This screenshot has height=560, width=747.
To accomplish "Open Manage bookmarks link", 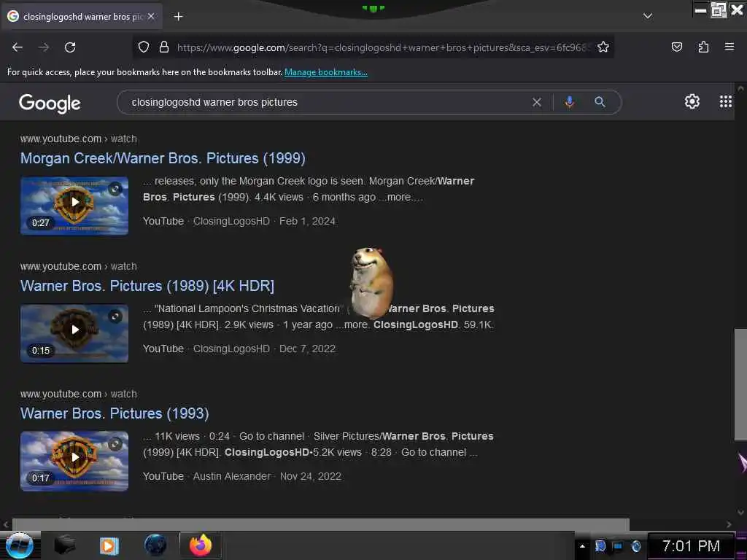I will [326, 72].
